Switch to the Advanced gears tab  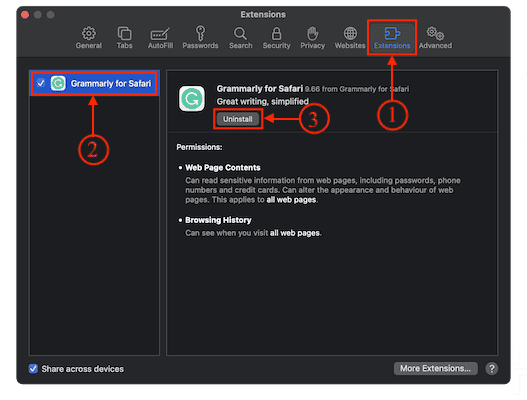tap(435, 38)
